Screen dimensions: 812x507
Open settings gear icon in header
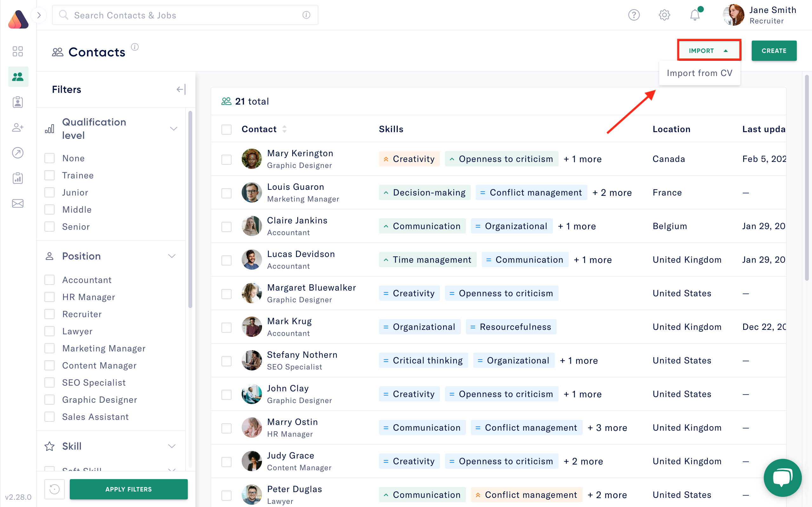click(664, 15)
